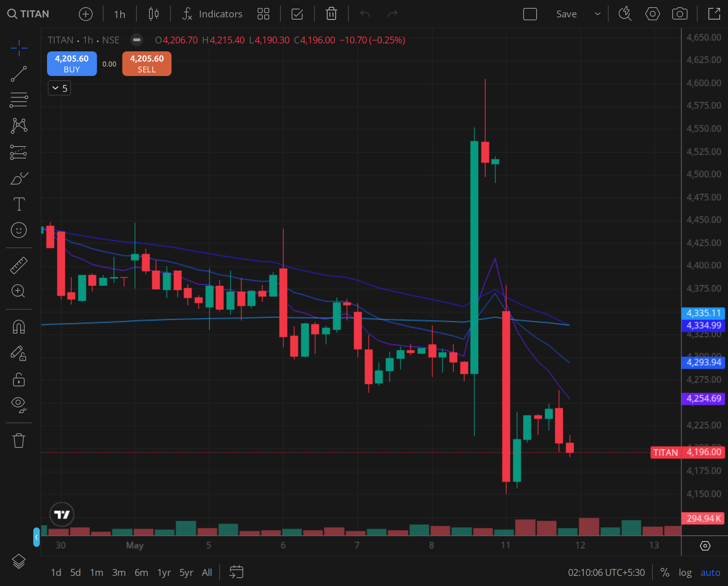Toggle percent scale mode
728x586 pixels.
[x=665, y=573]
